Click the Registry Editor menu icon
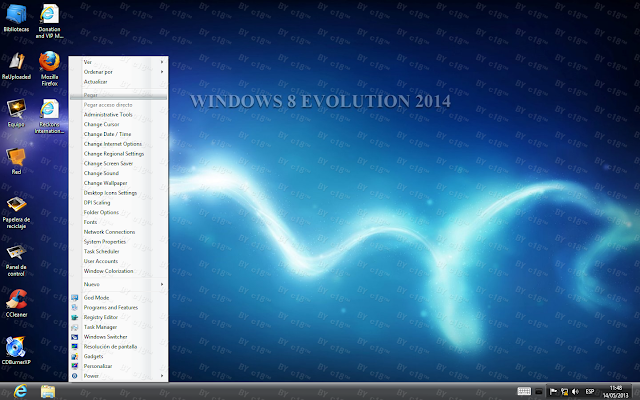The width and height of the screenshot is (640, 400). 75,317
